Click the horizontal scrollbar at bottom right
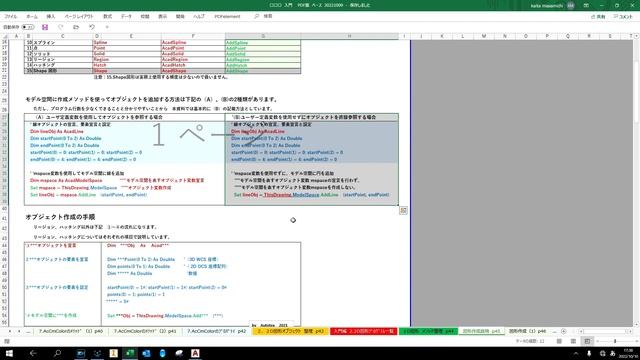640x360 pixels. coord(605,331)
